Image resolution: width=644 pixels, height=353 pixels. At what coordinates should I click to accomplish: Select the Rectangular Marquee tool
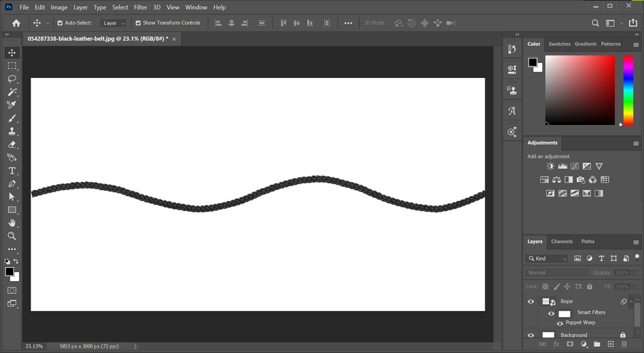point(12,66)
